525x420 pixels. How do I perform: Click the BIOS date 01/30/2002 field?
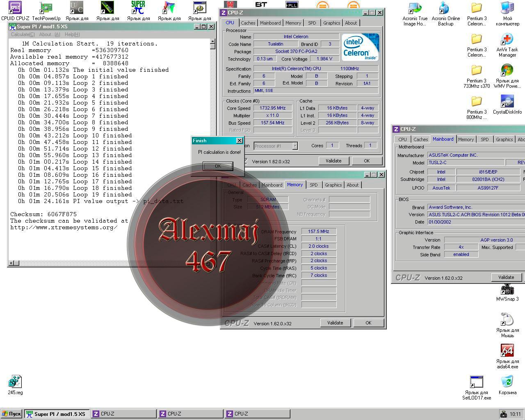476,222
